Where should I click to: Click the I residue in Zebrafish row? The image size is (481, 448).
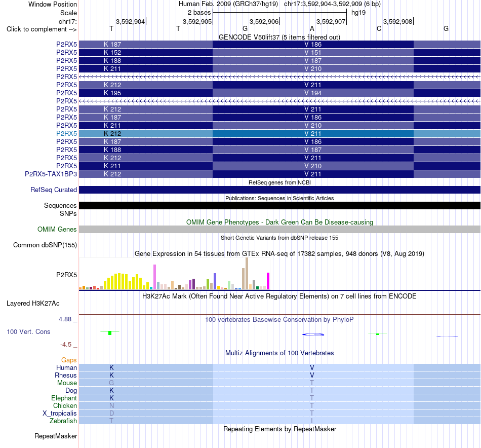pos(312,421)
